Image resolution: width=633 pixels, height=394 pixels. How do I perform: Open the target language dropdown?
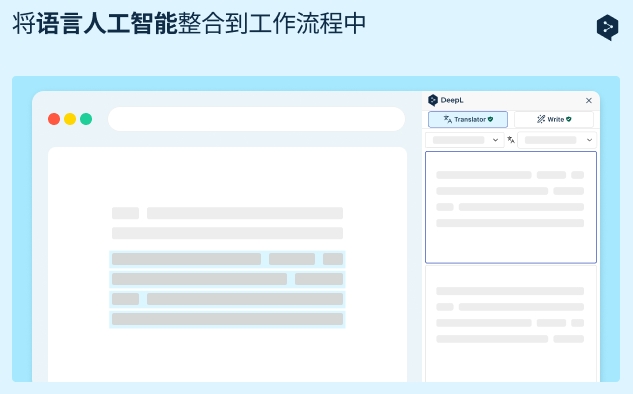(557, 140)
